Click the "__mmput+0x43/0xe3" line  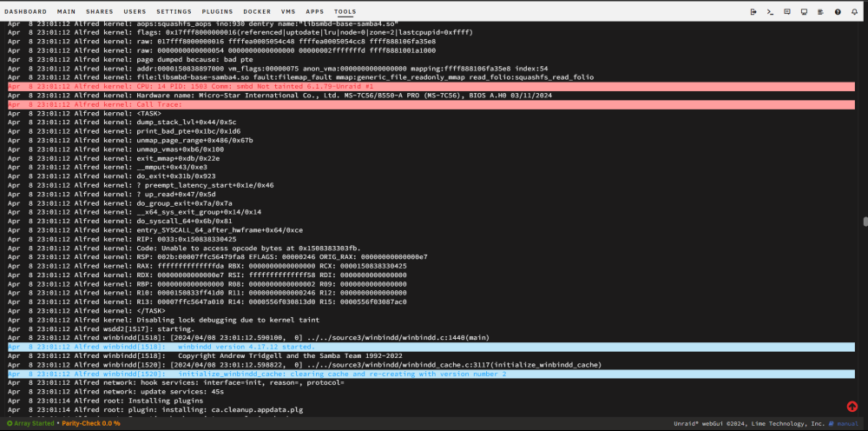tap(108, 168)
